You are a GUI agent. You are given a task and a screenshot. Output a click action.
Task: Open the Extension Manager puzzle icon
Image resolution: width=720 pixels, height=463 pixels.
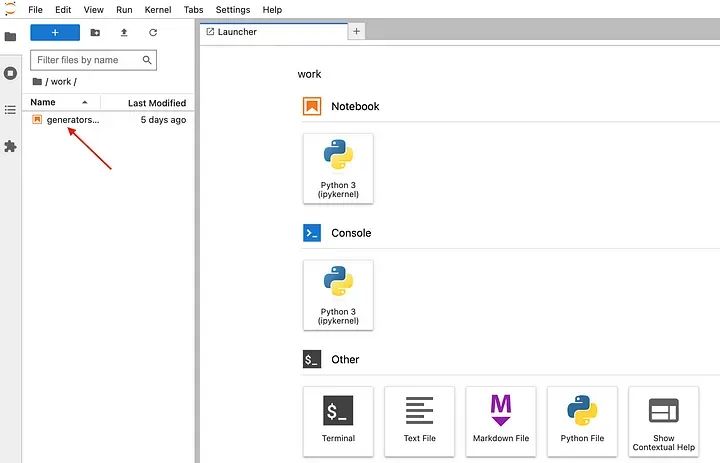click(x=10, y=146)
